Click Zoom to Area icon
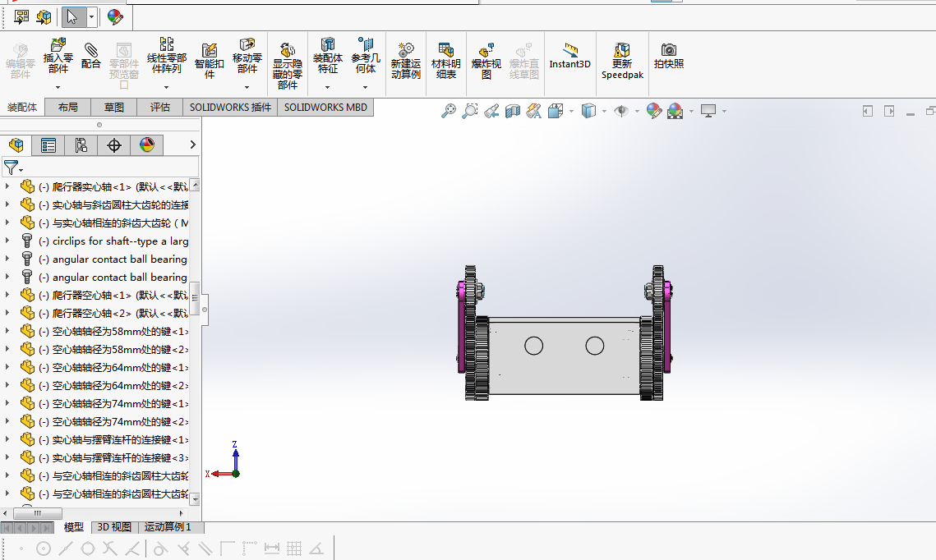The width and height of the screenshot is (936, 560). click(x=470, y=111)
